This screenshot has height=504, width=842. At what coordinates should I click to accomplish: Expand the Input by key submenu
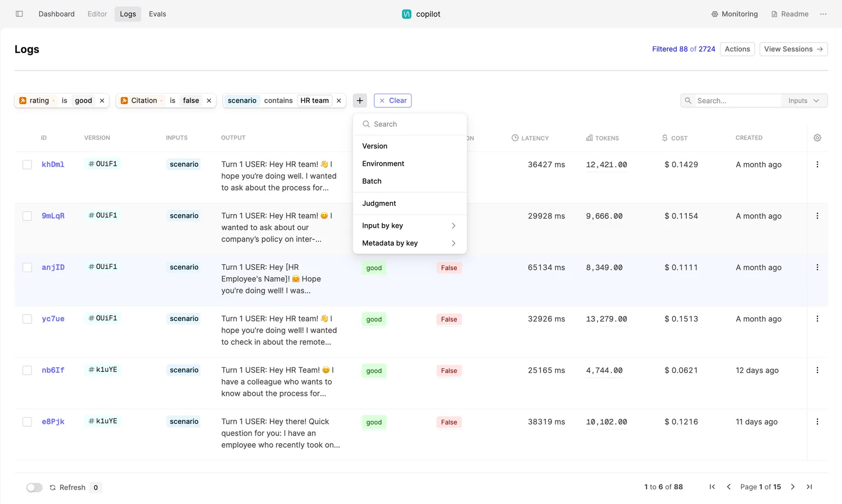pos(409,226)
